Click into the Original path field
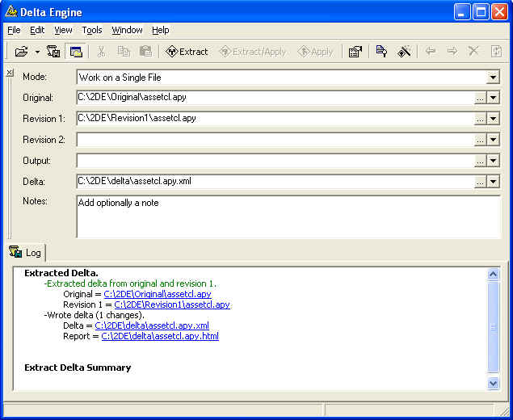The height and width of the screenshot is (420, 513). (x=275, y=98)
